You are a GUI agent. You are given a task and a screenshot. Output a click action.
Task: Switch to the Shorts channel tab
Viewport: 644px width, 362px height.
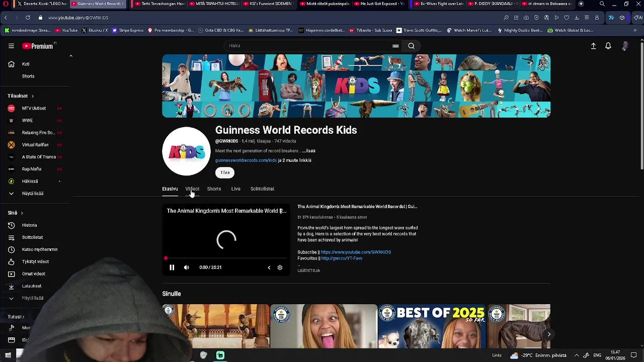[214, 189]
